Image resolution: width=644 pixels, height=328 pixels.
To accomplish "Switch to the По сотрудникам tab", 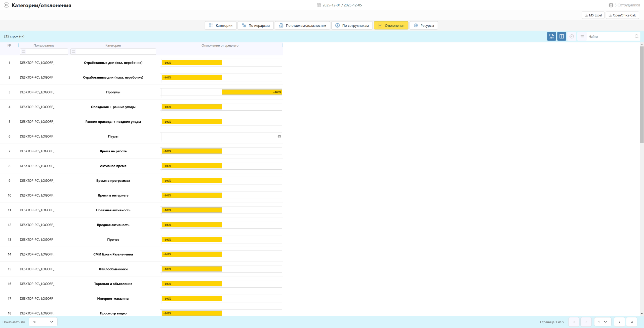I will [x=352, y=26].
